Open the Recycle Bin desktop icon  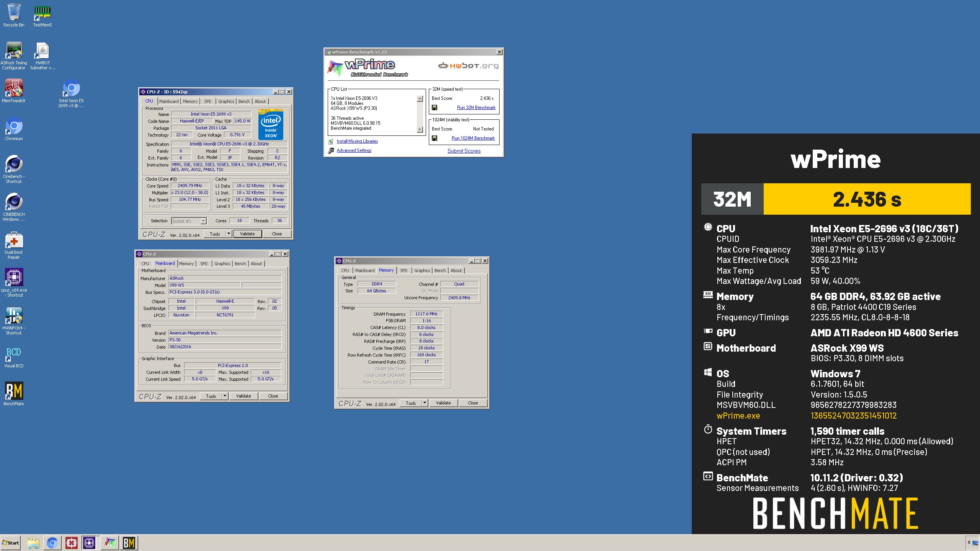coord(14,15)
